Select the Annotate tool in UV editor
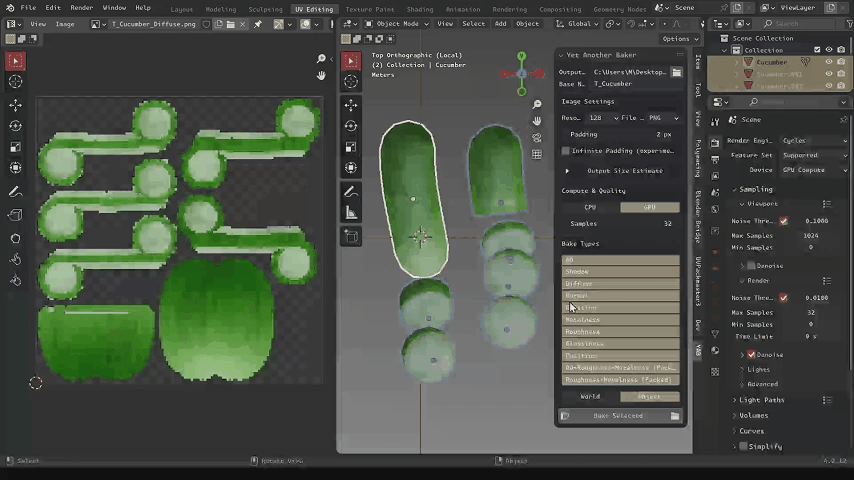Viewport: 854px width, 480px height. pos(15,192)
